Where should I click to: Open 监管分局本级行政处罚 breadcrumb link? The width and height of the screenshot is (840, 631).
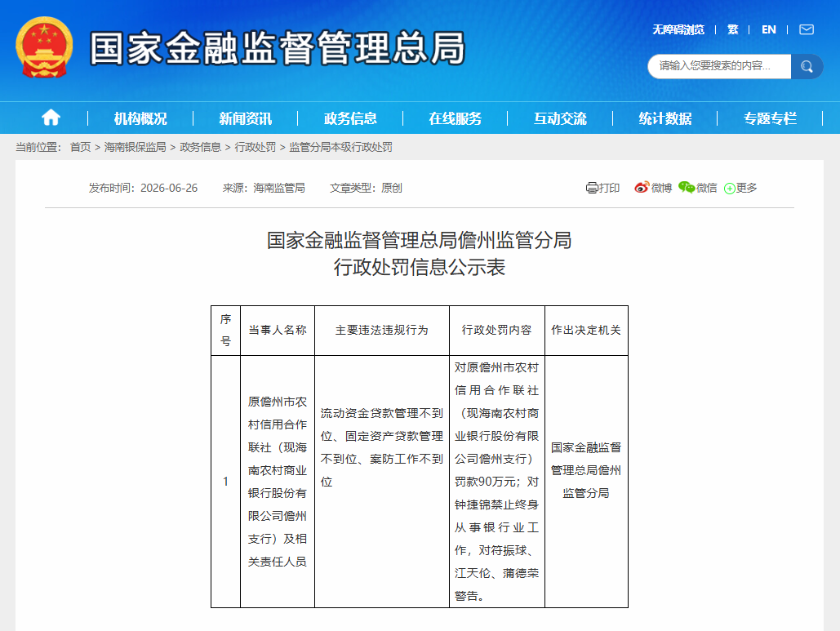[x=340, y=147]
